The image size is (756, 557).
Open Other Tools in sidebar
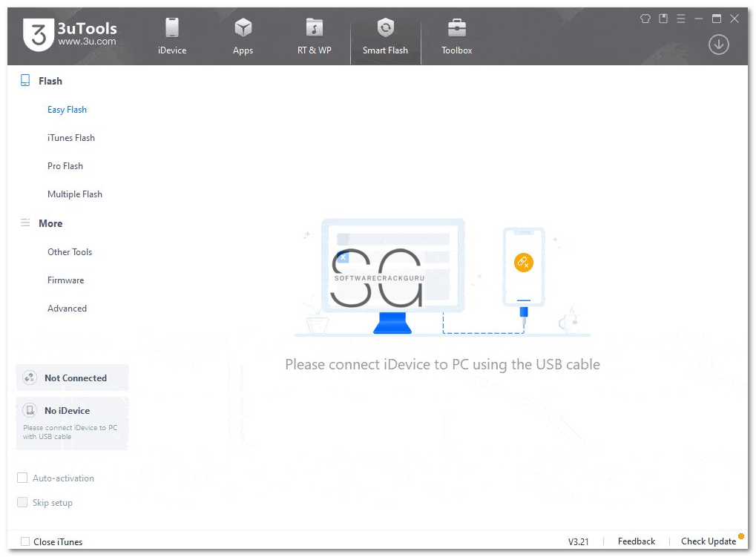(70, 252)
